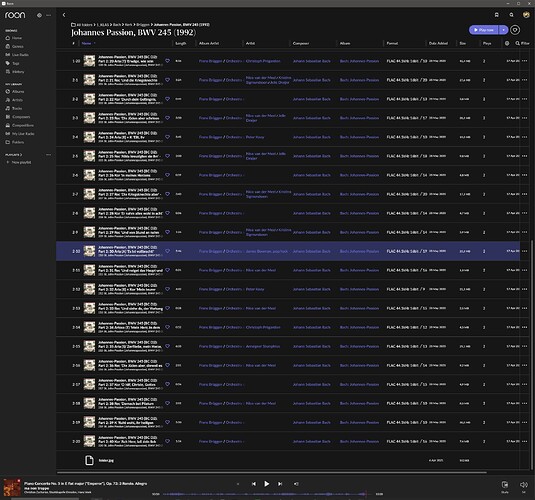Open Live Radio in the sidebar

pos(17,55)
